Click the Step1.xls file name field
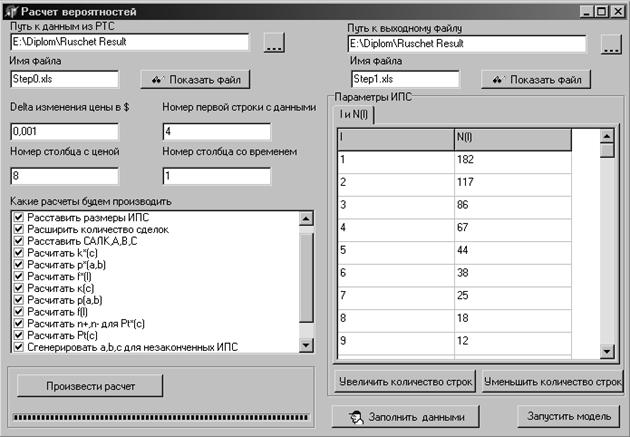 point(405,79)
